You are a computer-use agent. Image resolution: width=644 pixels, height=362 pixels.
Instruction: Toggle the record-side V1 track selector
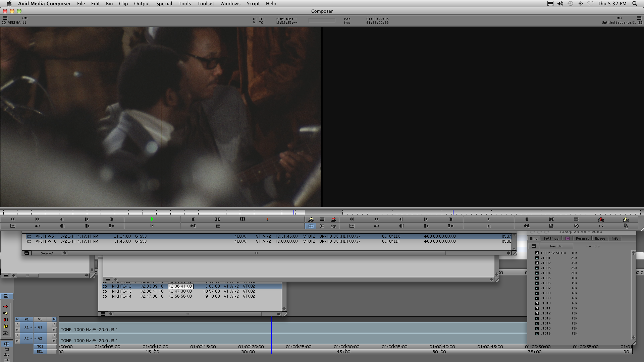click(40, 319)
